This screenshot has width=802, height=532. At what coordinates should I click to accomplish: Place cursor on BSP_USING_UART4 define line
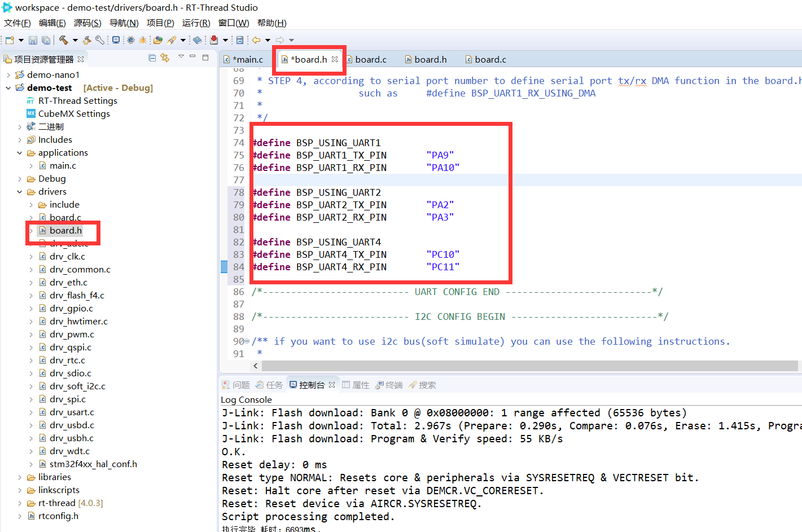317,242
